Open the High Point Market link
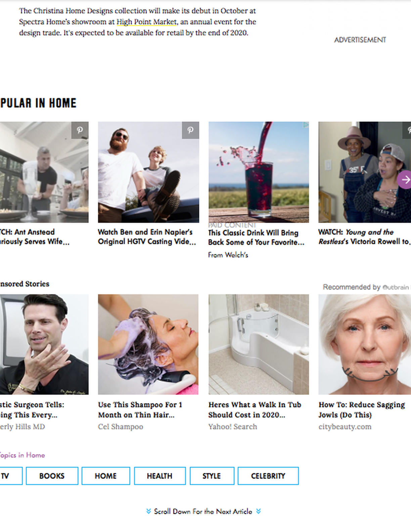 [x=146, y=22]
